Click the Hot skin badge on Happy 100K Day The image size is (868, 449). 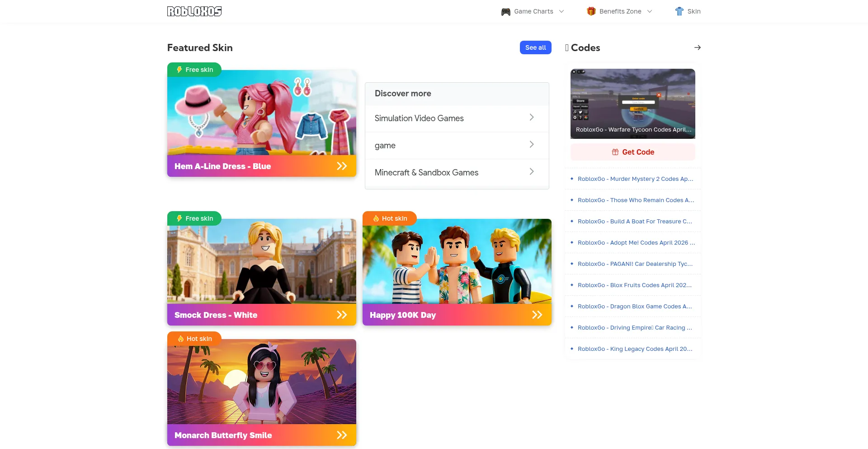(390, 218)
